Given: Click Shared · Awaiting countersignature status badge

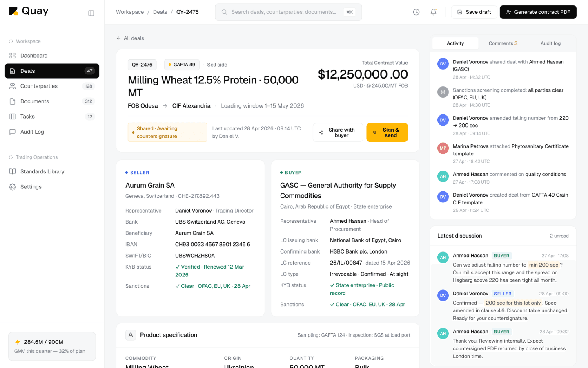Looking at the screenshot, I should [x=167, y=132].
